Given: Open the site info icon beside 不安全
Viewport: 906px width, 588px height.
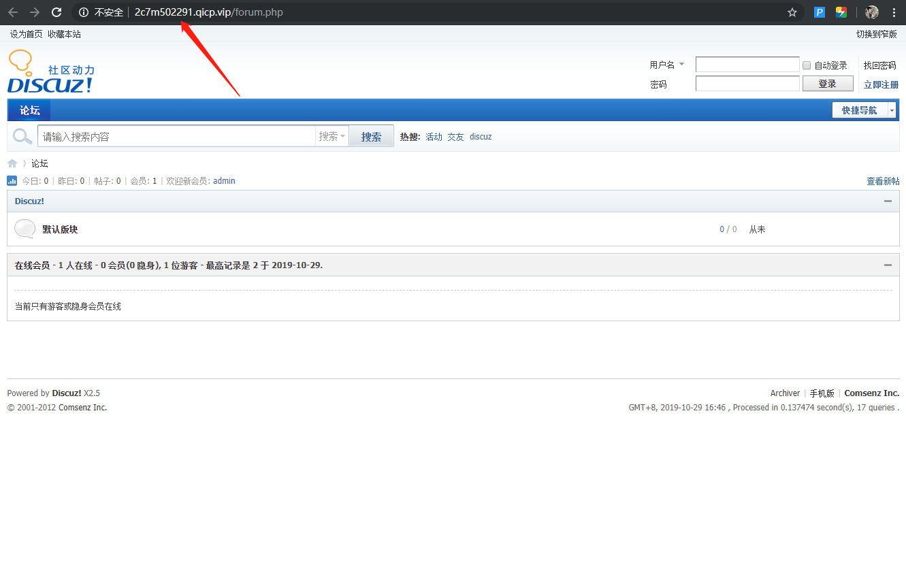Looking at the screenshot, I should coord(84,12).
